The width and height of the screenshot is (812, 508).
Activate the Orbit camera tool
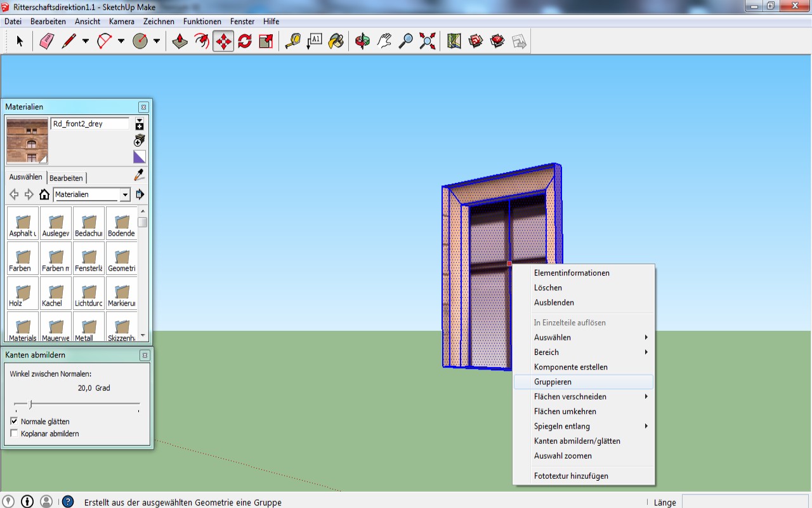coord(362,42)
